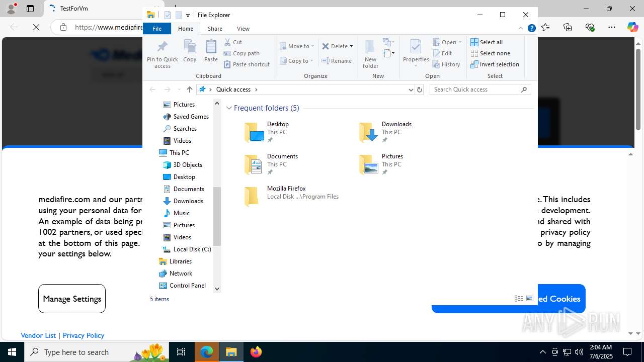
Task: Click Select none in ribbon
Action: pyautogui.click(x=490, y=53)
